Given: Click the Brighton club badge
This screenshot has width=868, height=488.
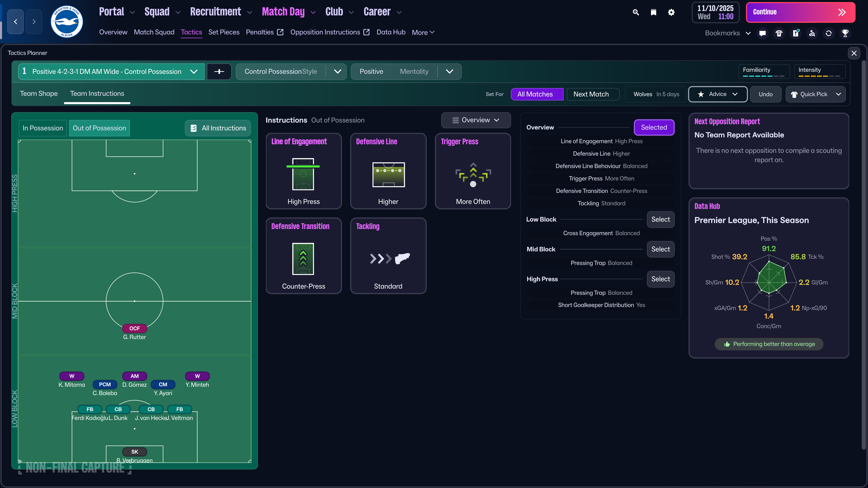Looking at the screenshot, I should click(67, 22).
